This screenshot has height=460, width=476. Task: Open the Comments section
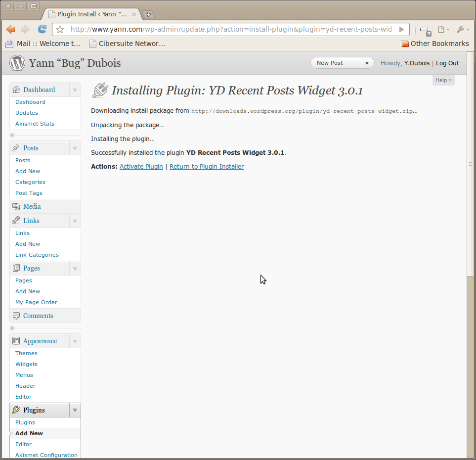pyautogui.click(x=38, y=316)
